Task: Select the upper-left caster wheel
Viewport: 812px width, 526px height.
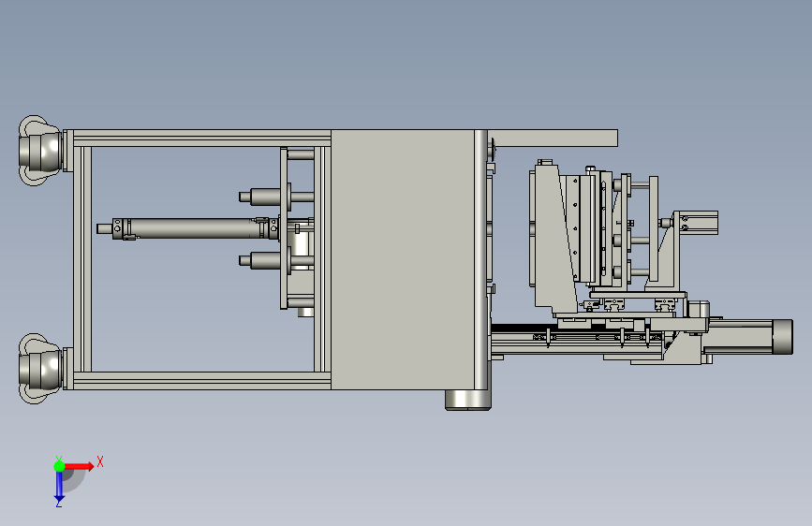Action: coord(39,151)
